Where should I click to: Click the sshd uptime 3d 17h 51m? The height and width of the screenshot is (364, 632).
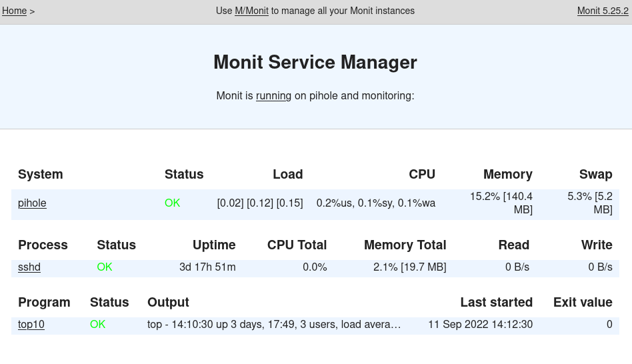pos(207,267)
